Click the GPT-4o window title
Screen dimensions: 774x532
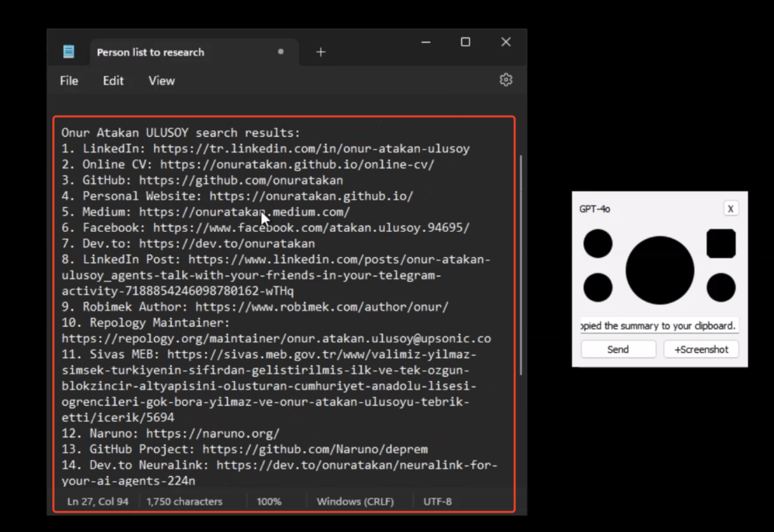[595, 209]
